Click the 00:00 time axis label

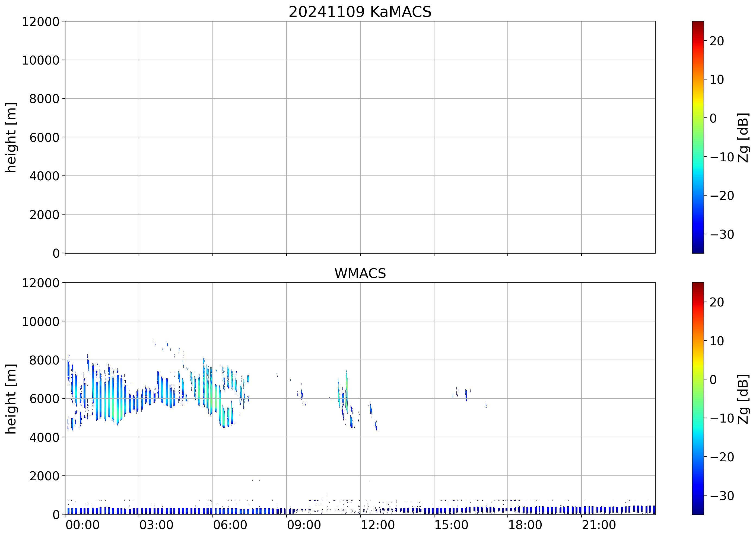[82, 525]
